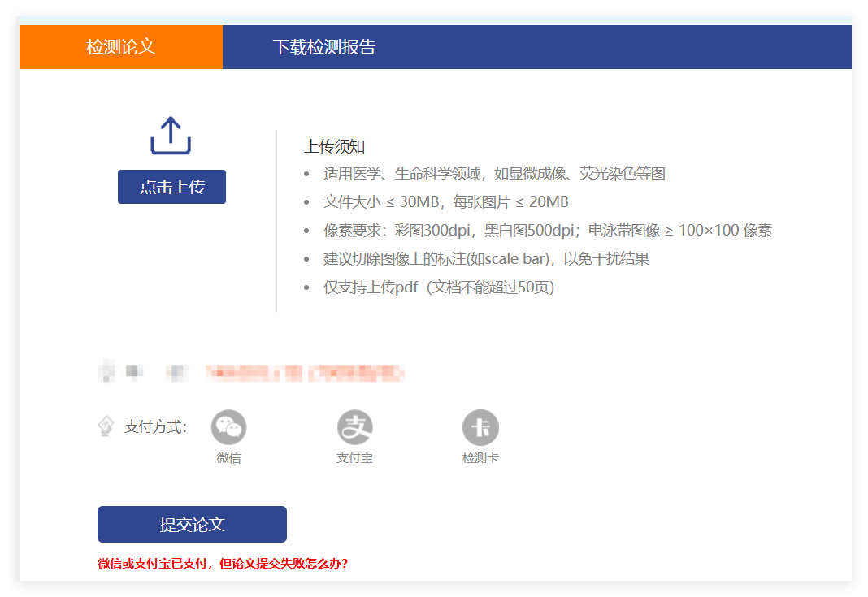The width and height of the screenshot is (868, 597).
Task: Select the 检测卡 payment icon
Action: (x=480, y=427)
